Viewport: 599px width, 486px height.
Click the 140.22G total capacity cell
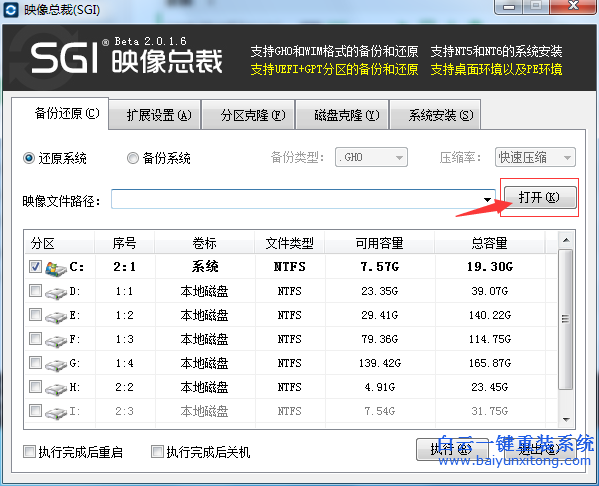490,315
